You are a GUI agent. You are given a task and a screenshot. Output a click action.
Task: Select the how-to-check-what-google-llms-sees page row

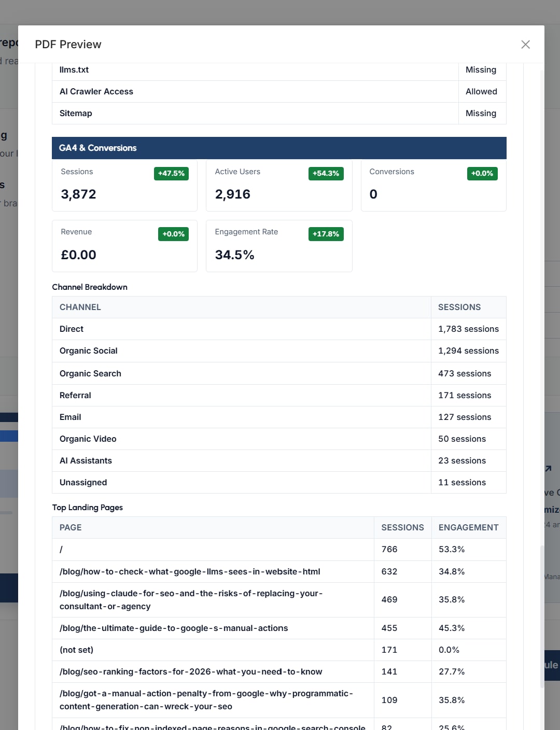click(x=279, y=571)
